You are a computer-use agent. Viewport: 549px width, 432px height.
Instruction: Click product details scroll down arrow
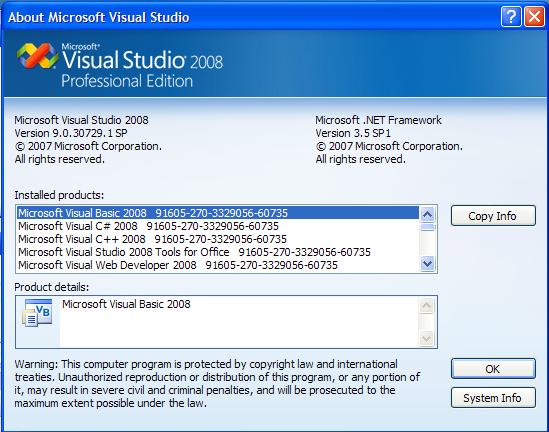426,339
